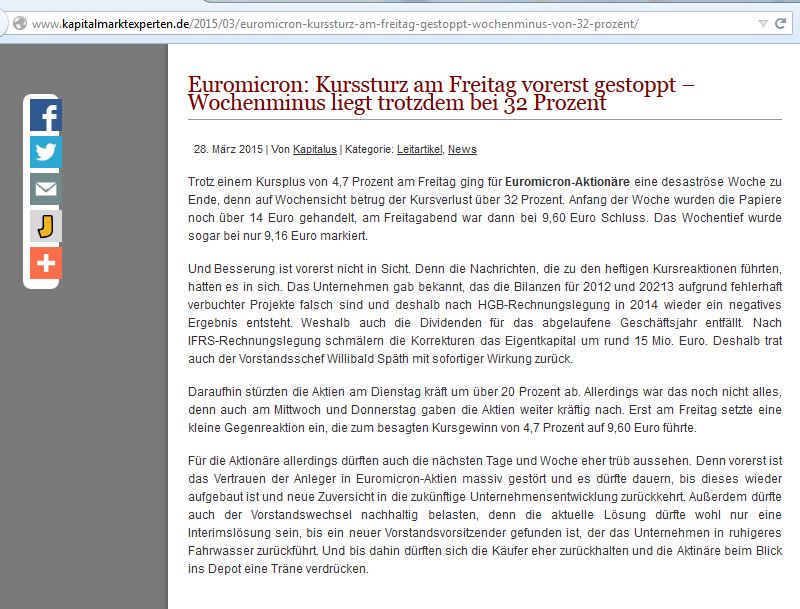800x609 pixels.
Task: Click the word "Kategorie:" in the byline
Action: 369,149
